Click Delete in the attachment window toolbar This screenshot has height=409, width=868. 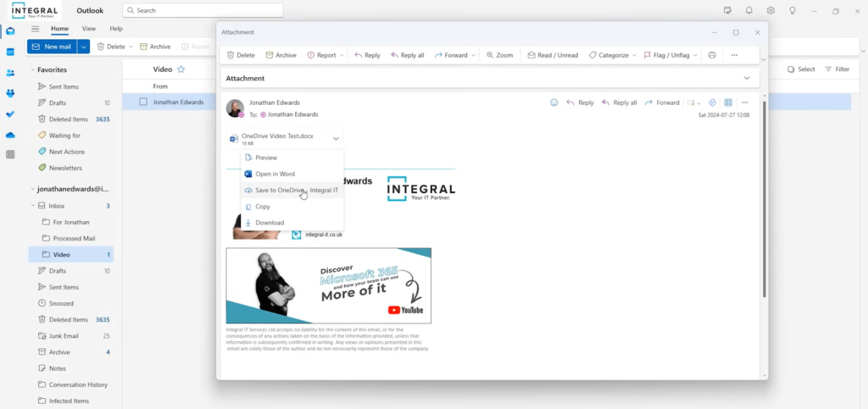(x=241, y=55)
